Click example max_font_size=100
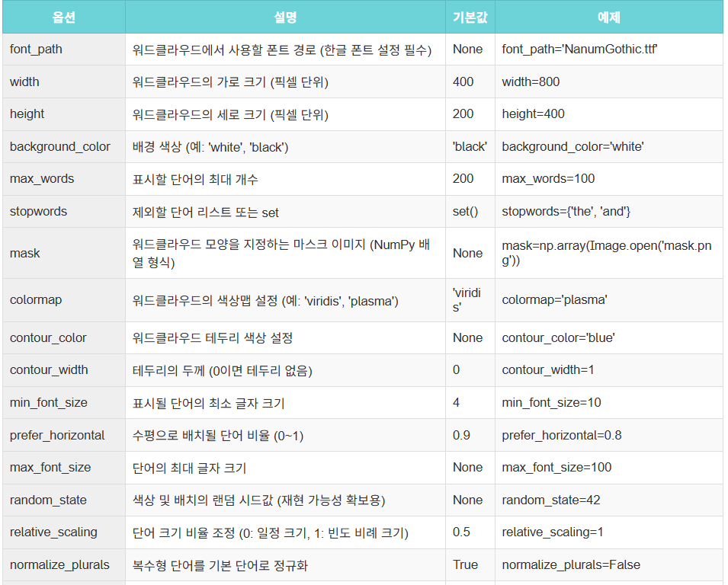The width and height of the screenshot is (728, 585). coord(556,468)
